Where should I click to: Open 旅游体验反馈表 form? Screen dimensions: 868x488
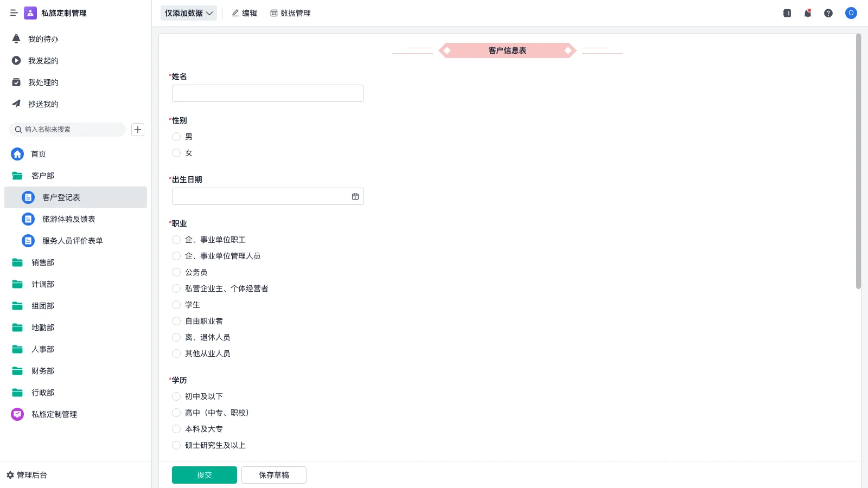(x=69, y=219)
